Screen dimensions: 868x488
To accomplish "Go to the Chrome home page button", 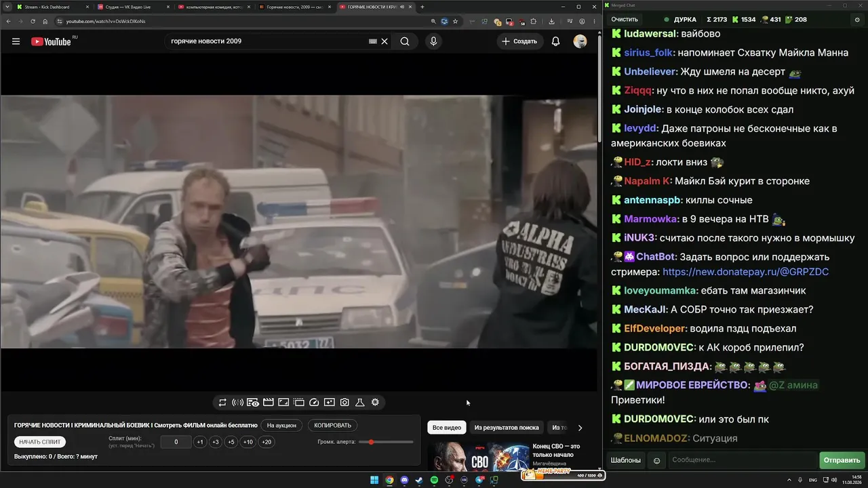I will click(45, 21).
